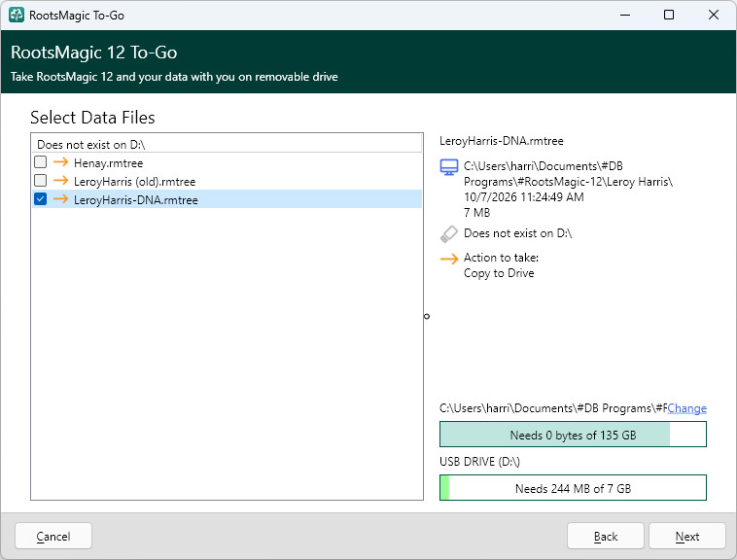The width and height of the screenshot is (737, 560).
Task: Click the '7 MB' file size text
Action: pyautogui.click(x=476, y=213)
